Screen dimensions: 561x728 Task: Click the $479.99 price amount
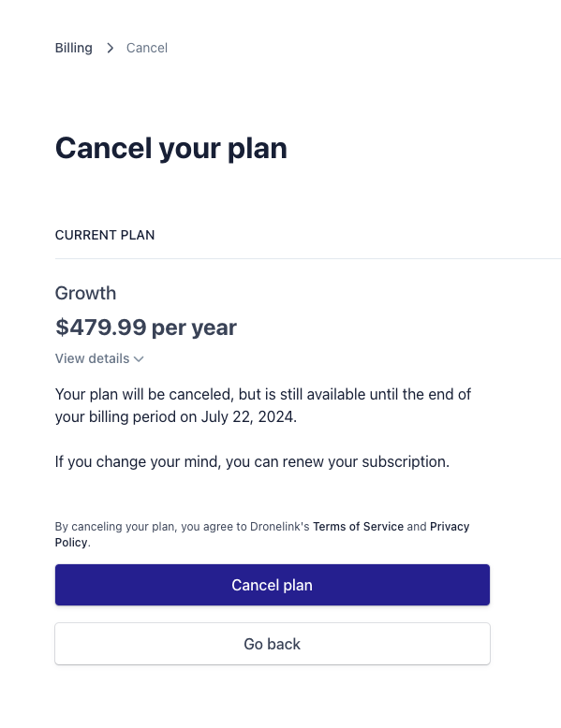pos(101,328)
